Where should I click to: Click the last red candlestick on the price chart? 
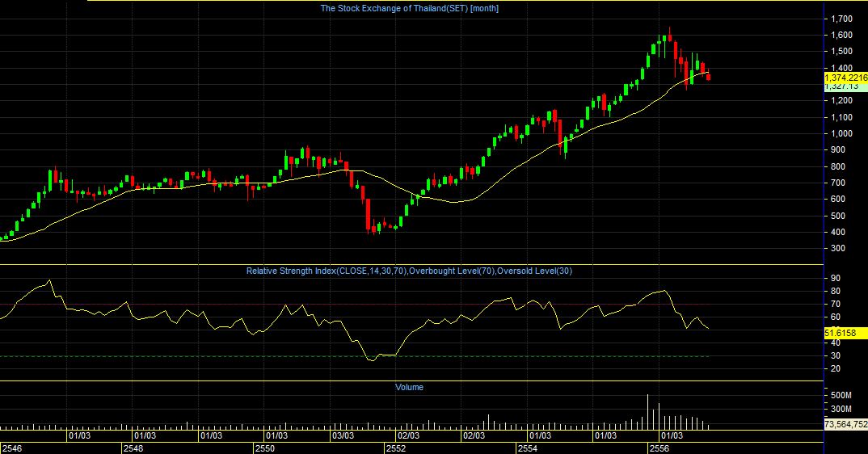[x=709, y=75]
